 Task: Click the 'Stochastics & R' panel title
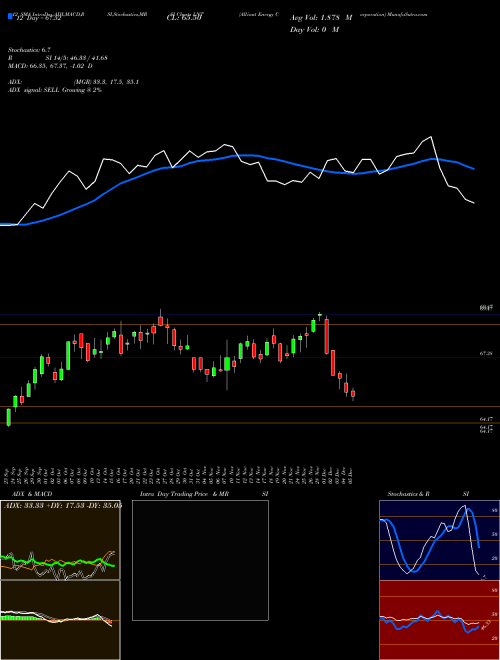(x=408, y=494)
